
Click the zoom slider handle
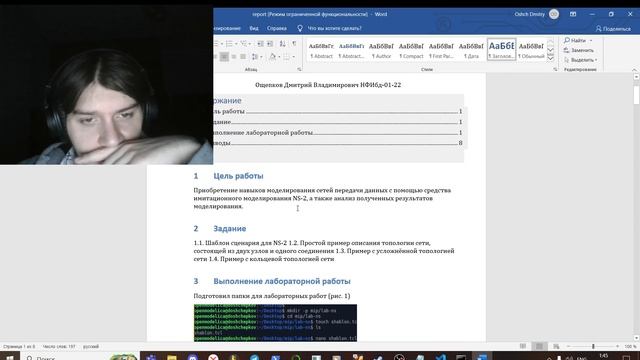(593, 347)
